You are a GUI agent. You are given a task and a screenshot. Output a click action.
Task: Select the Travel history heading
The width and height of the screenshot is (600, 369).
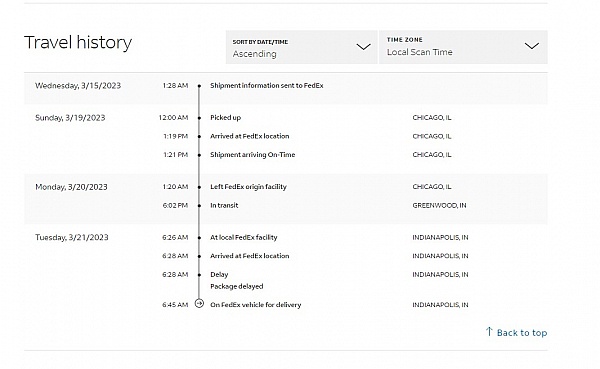pos(78,42)
